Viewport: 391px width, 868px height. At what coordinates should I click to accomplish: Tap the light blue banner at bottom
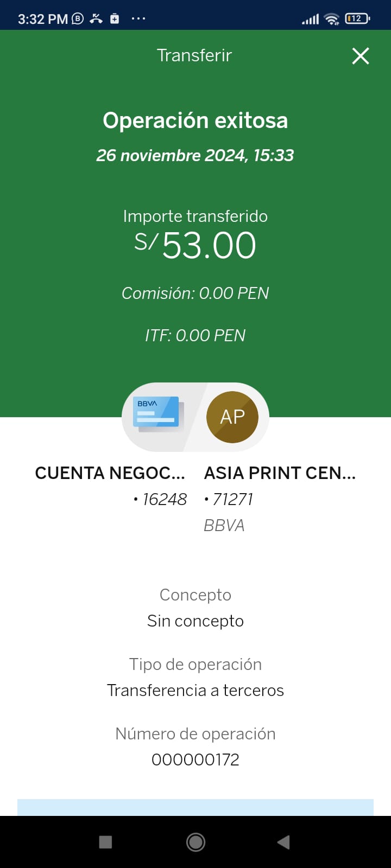click(x=195, y=807)
